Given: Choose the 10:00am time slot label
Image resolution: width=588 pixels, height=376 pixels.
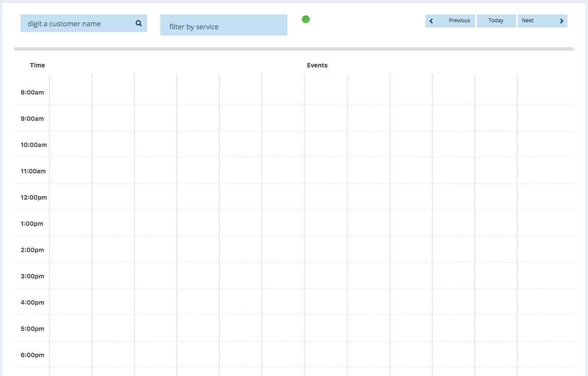Looking at the screenshot, I should 33,145.
